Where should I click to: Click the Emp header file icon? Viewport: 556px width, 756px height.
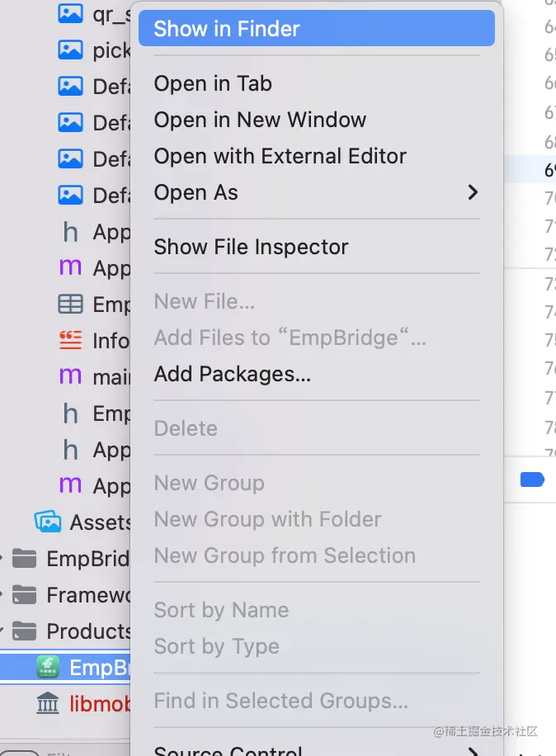70,413
